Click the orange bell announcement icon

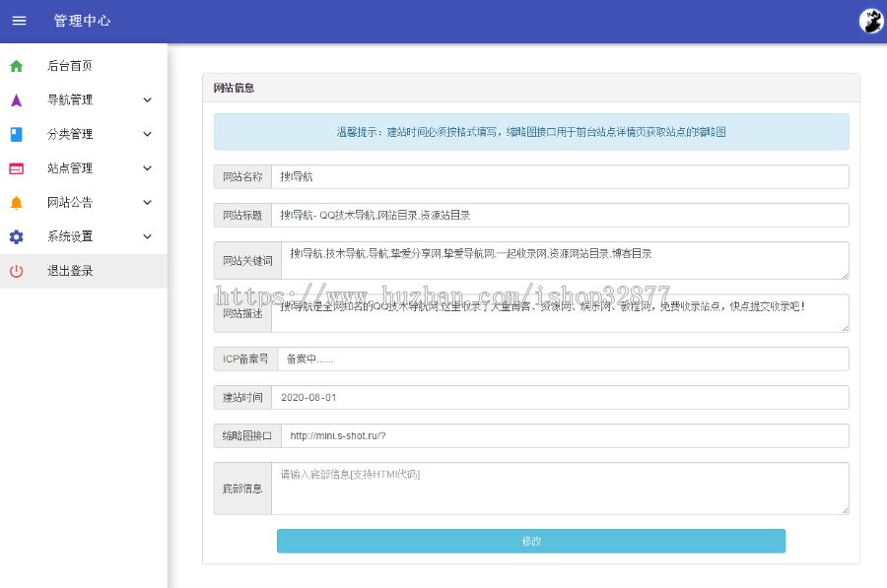[17, 203]
